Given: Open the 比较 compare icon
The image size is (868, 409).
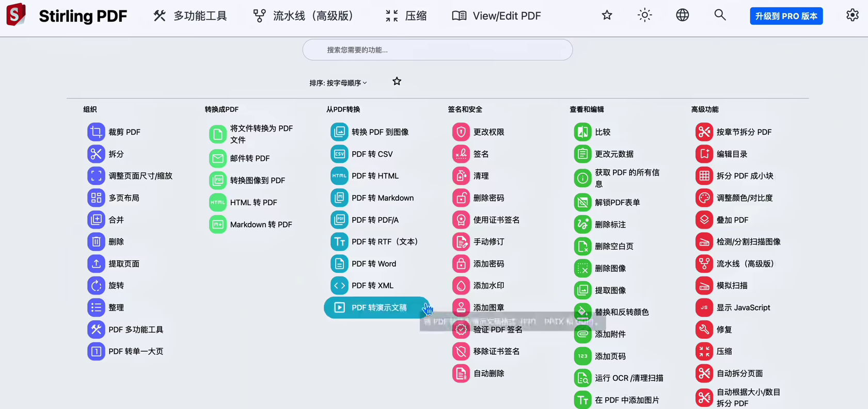Looking at the screenshot, I should [582, 132].
